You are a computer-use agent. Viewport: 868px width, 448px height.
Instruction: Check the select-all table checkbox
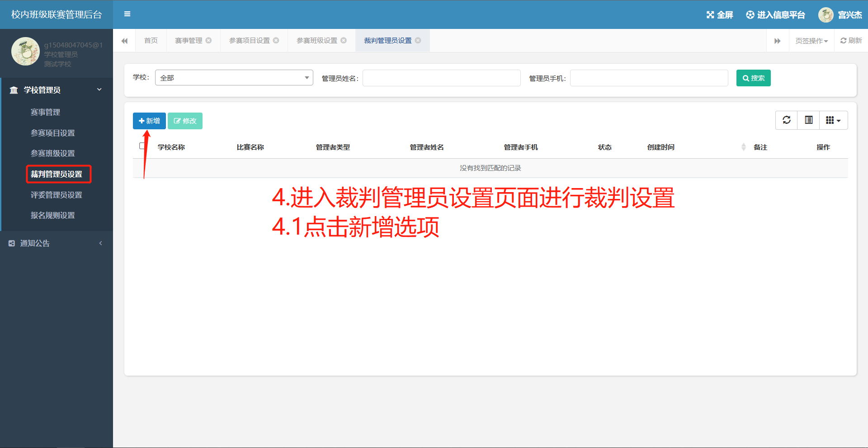(x=142, y=146)
